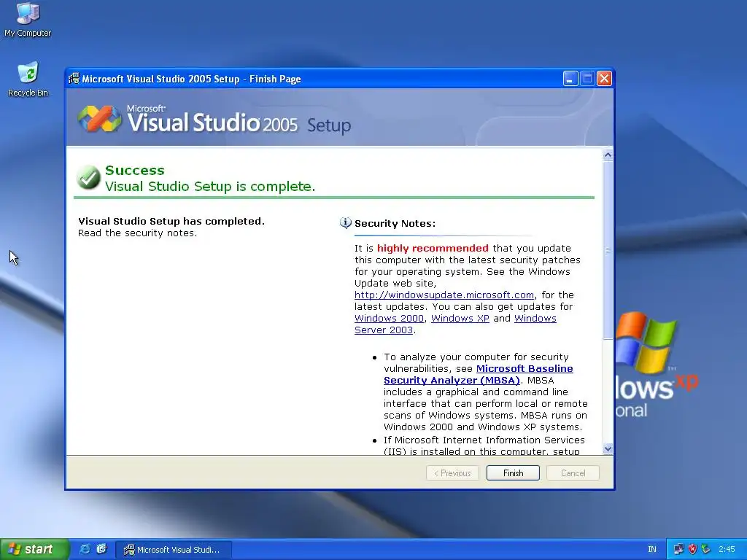
Task: Click the red 'highly recommended' text
Action: coord(433,248)
